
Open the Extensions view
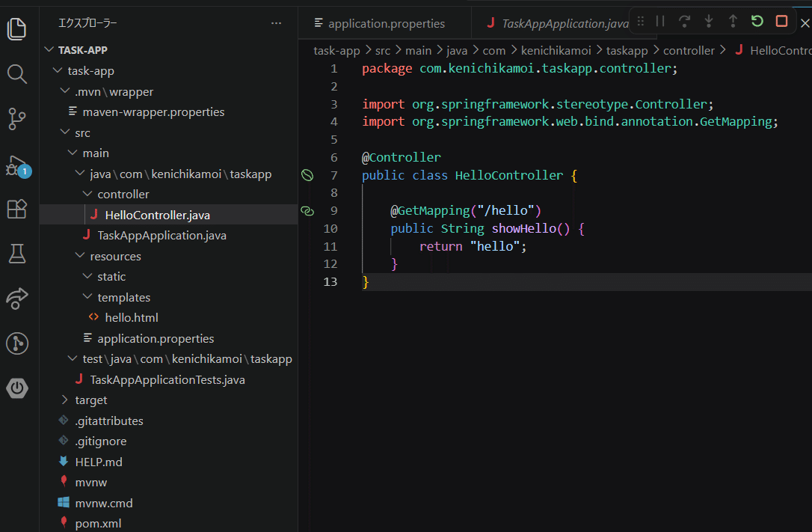17,210
